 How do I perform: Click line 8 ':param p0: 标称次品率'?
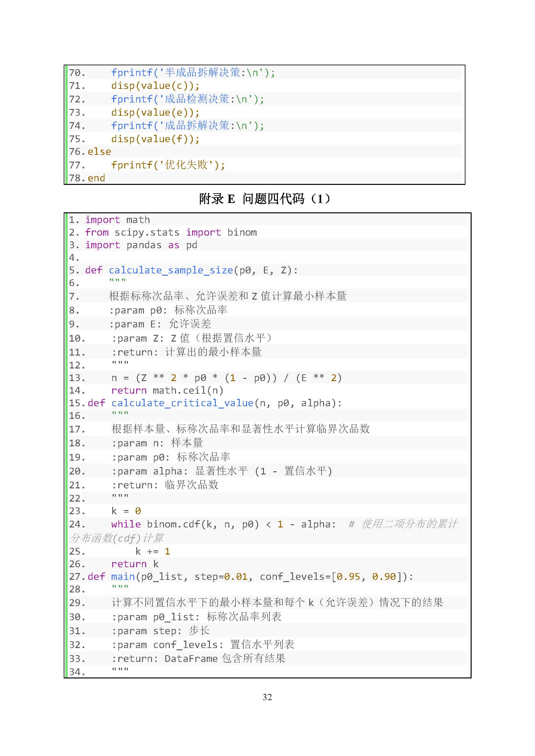(x=168, y=310)
